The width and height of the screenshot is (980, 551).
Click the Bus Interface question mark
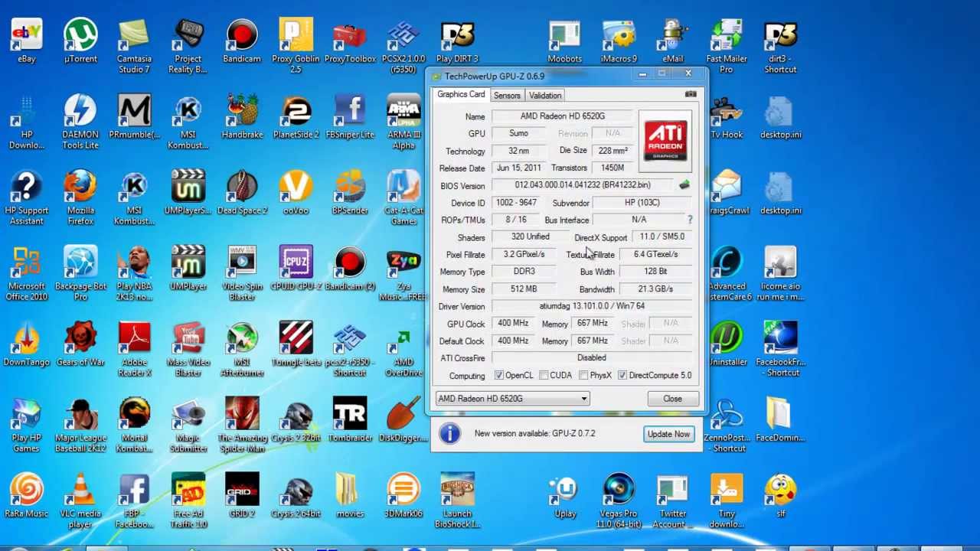[x=690, y=220]
